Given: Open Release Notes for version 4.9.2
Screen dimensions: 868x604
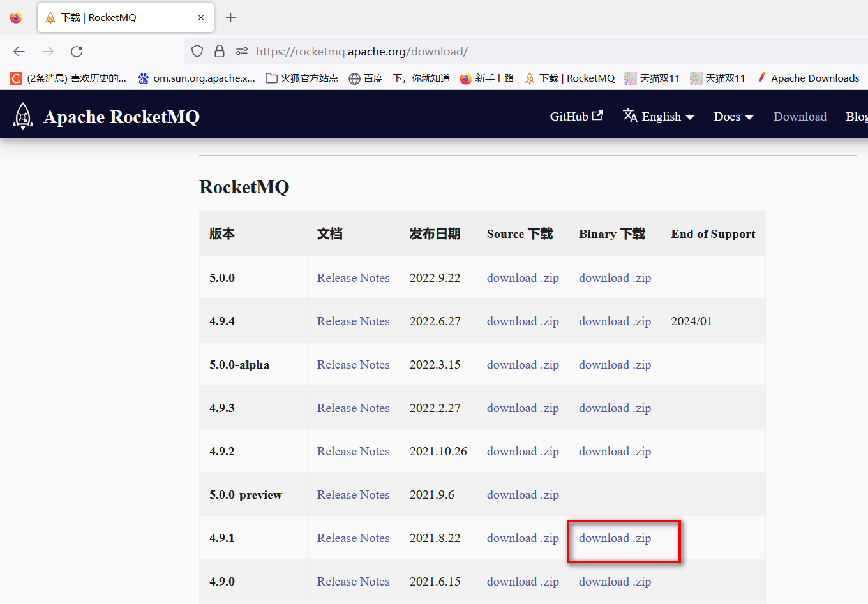Looking at the screenshot, I should click(x=353, y=452).
